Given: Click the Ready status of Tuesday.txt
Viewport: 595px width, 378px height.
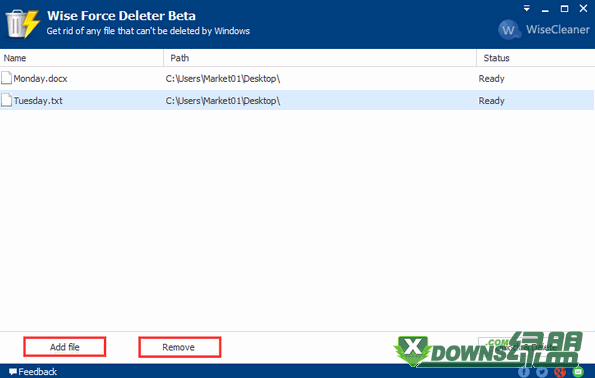Looking at the screenshot, I should pos(491,101).
